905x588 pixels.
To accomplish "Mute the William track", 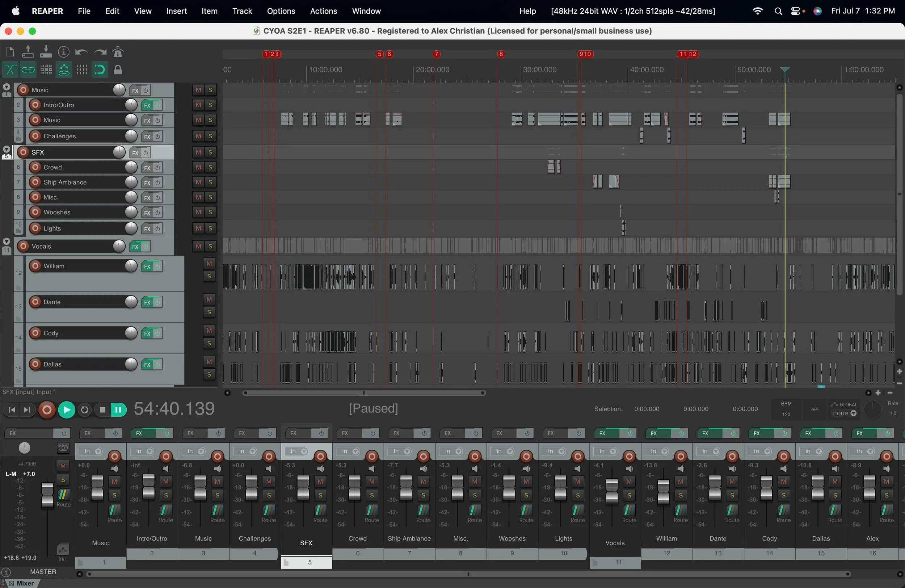I will point(209,264).
